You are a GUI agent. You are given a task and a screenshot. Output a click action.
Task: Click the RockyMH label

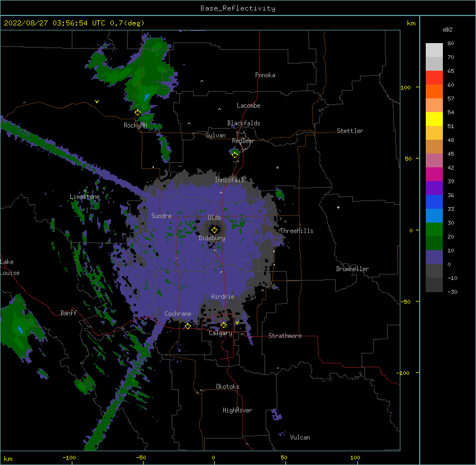[x=135, y=125]
